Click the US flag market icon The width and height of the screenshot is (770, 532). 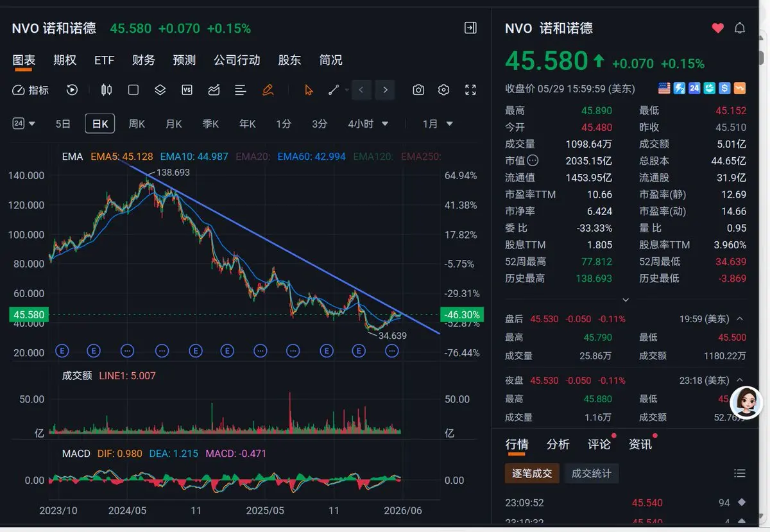coord(664,88)
